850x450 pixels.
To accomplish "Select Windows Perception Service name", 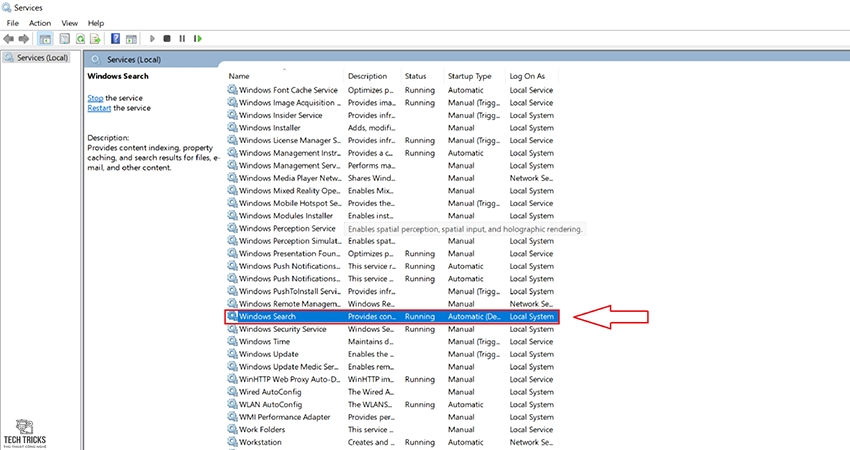I will (x=287, y=228).
